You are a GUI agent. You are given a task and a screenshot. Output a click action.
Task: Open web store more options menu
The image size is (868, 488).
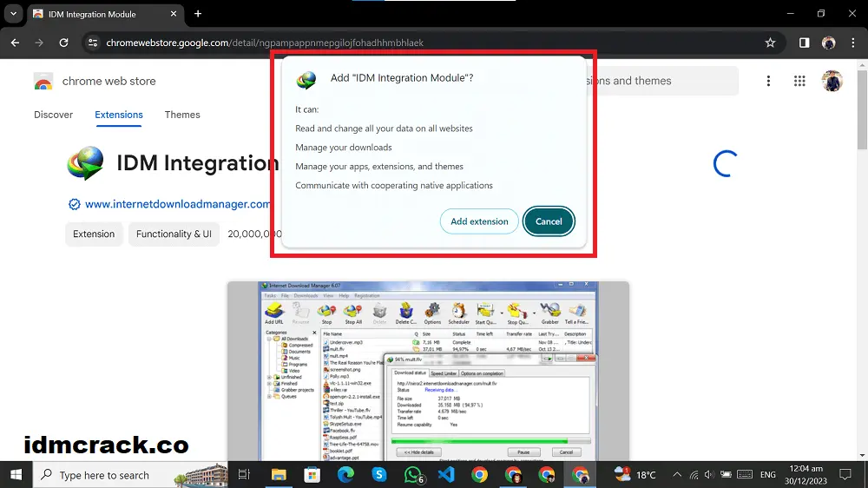(768, 82)
